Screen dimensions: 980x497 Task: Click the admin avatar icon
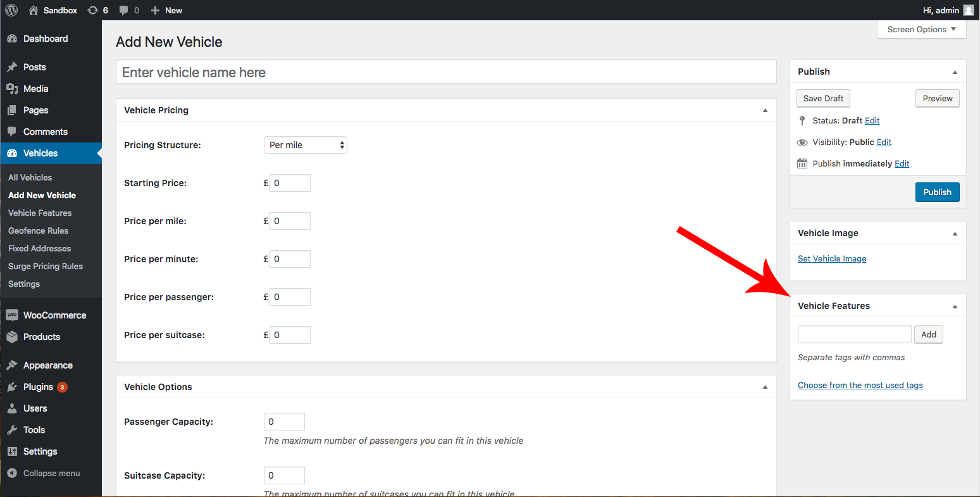point(968,10)
